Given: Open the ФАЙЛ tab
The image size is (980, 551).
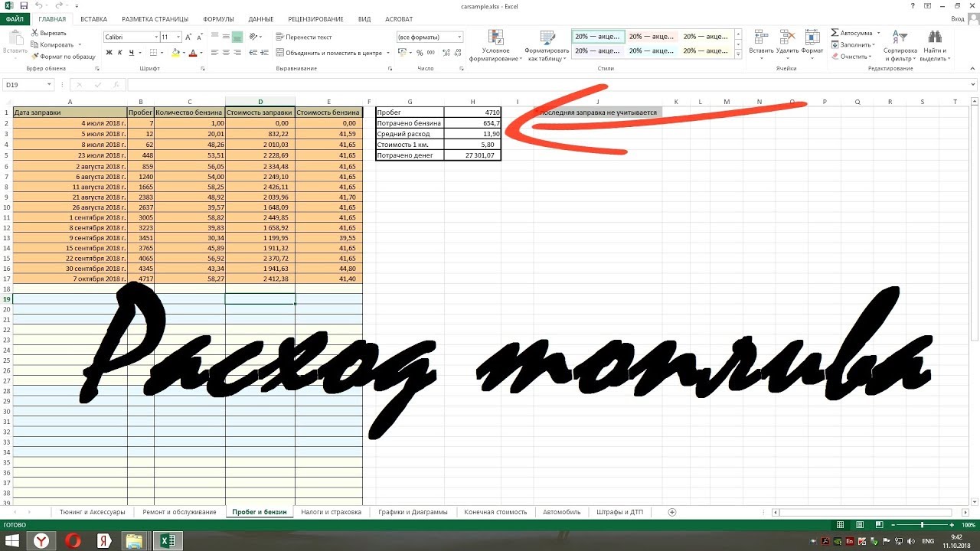Looking at the screenshot, I should coord(15,18).
